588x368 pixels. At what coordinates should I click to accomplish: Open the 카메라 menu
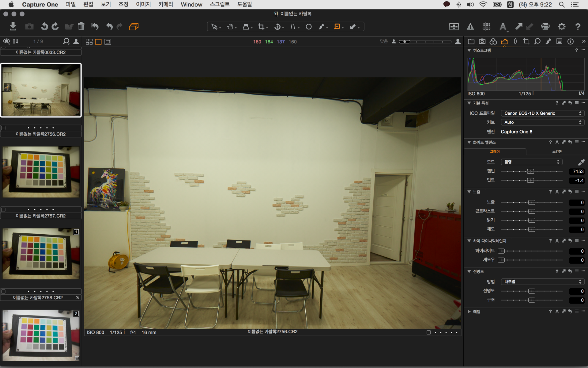[166, 4]
